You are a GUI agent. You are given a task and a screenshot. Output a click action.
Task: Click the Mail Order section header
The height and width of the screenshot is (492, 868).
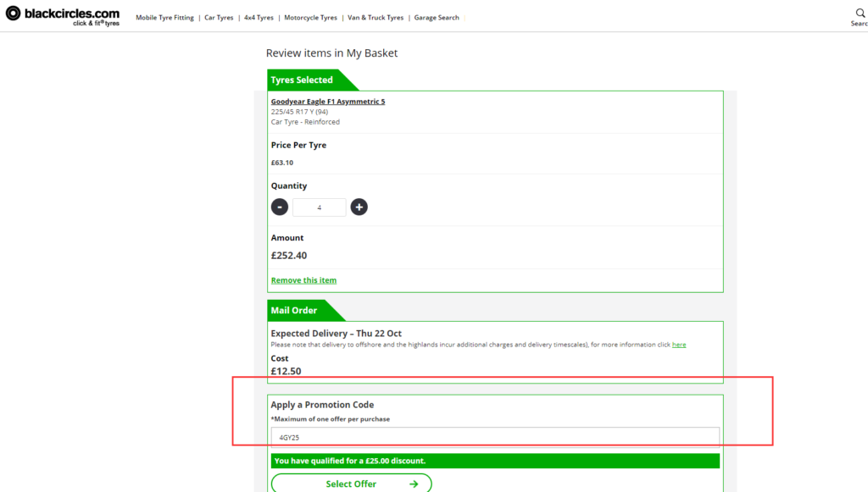pyautogui.click(x=294, y=311)
